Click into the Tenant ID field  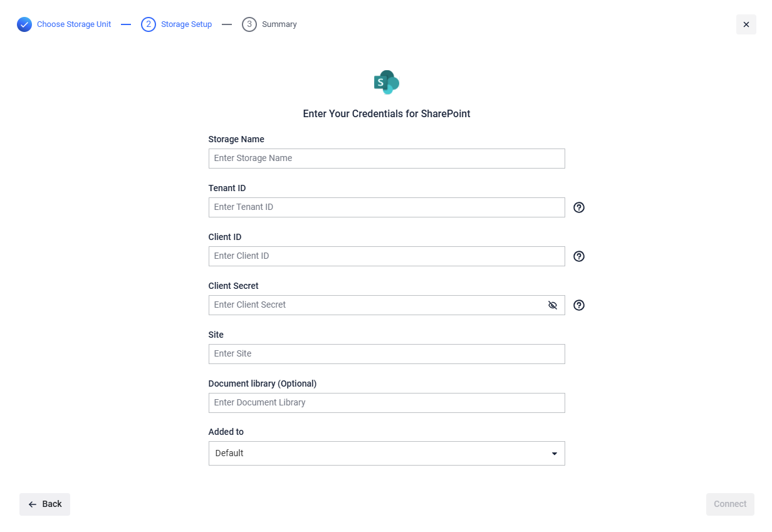(387, 207)
